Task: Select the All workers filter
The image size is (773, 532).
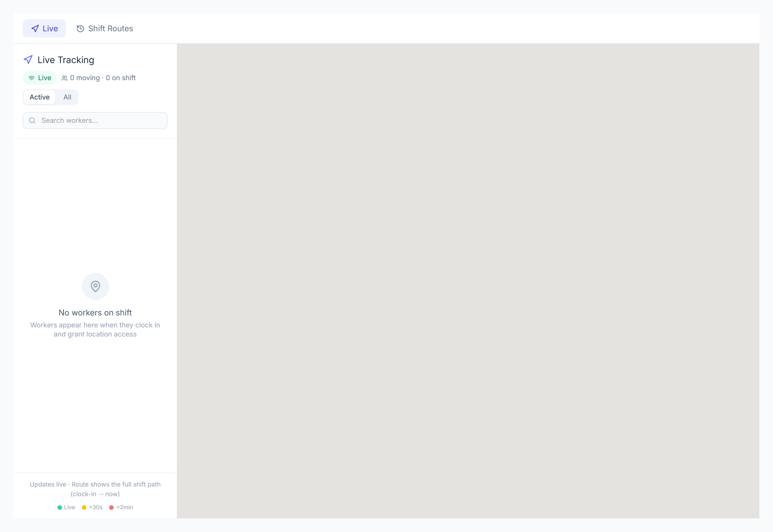Action: click(x=67, y=97)
